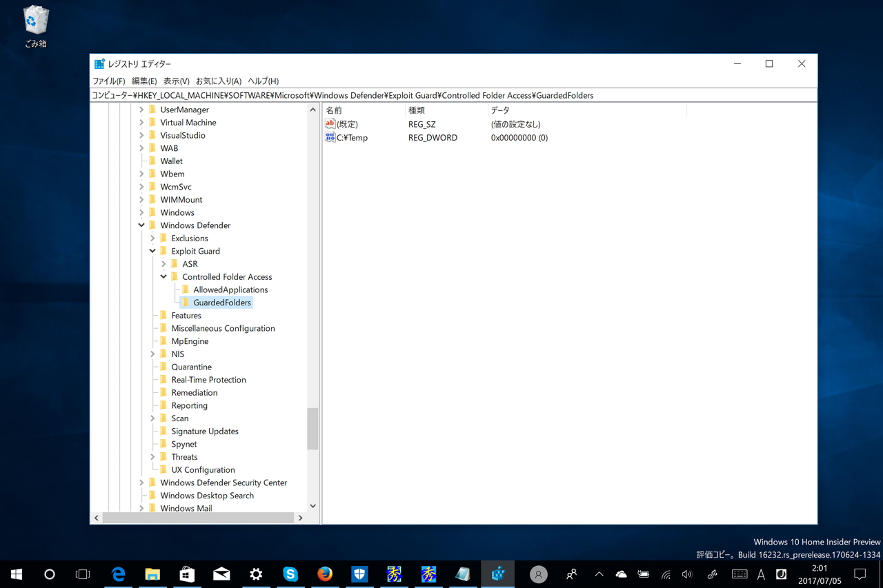This screenshot has width=883, height=588.
Task: Expand the ASR key
Action: 163,264
